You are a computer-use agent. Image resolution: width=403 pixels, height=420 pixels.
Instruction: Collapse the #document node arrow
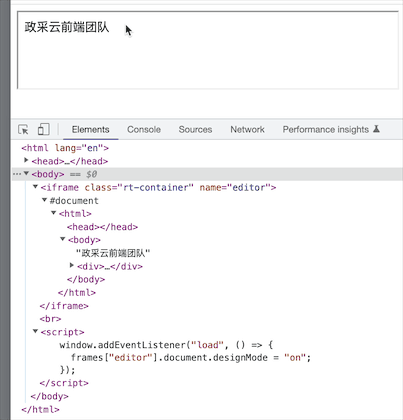click(x=44, y=200)
